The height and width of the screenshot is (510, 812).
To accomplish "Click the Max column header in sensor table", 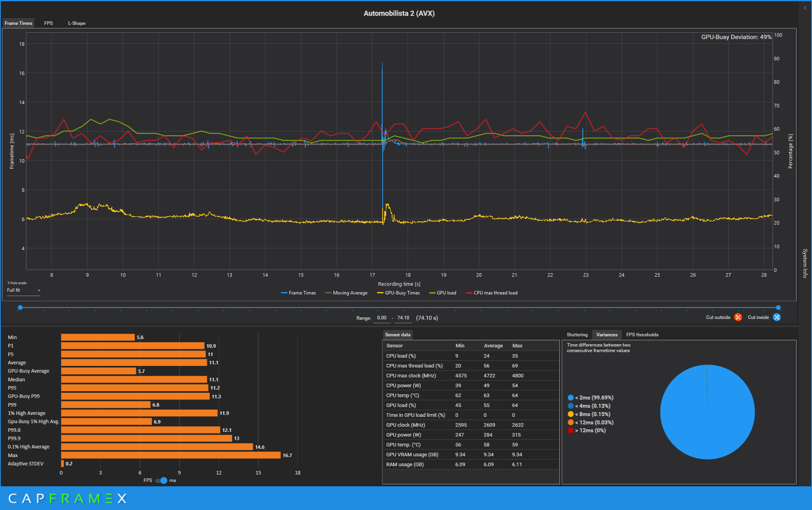I will (x=517, y=346).
